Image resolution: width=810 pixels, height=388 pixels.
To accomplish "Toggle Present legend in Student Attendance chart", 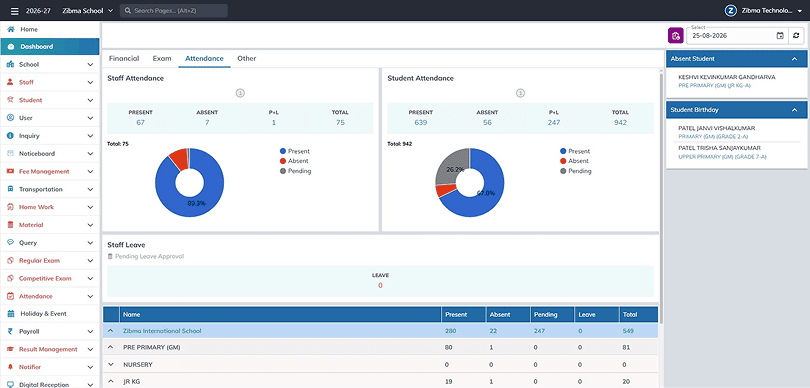I will pos(575,151).
